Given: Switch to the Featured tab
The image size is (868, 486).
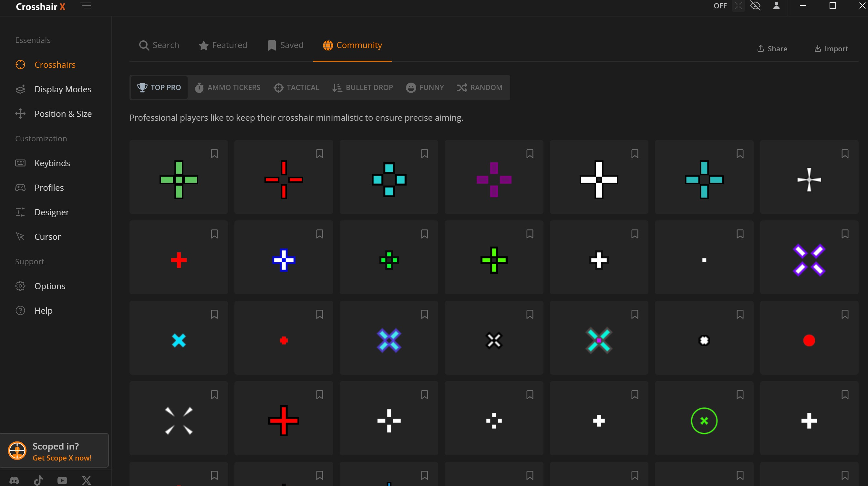Looking at the screenshot, I should point(223,45).
